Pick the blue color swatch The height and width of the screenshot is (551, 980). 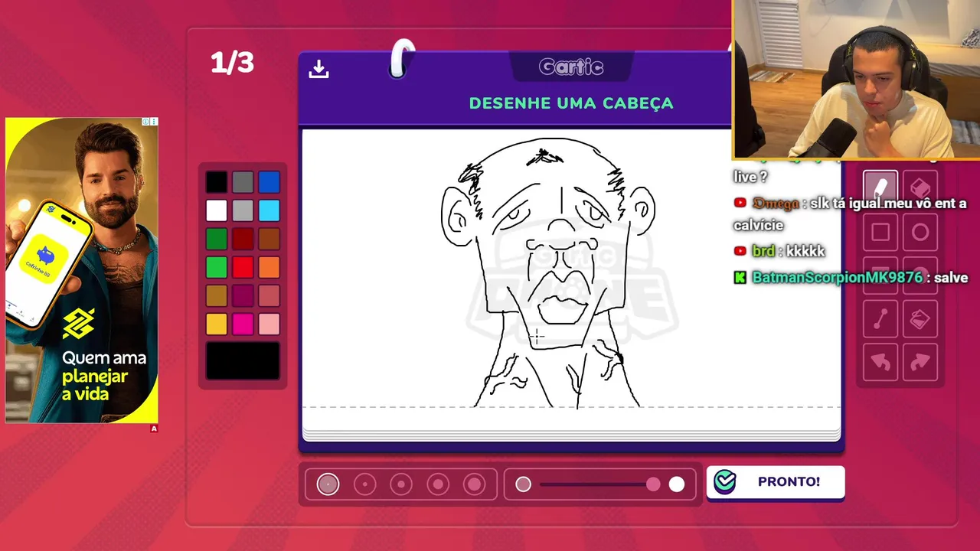(269, 182)
